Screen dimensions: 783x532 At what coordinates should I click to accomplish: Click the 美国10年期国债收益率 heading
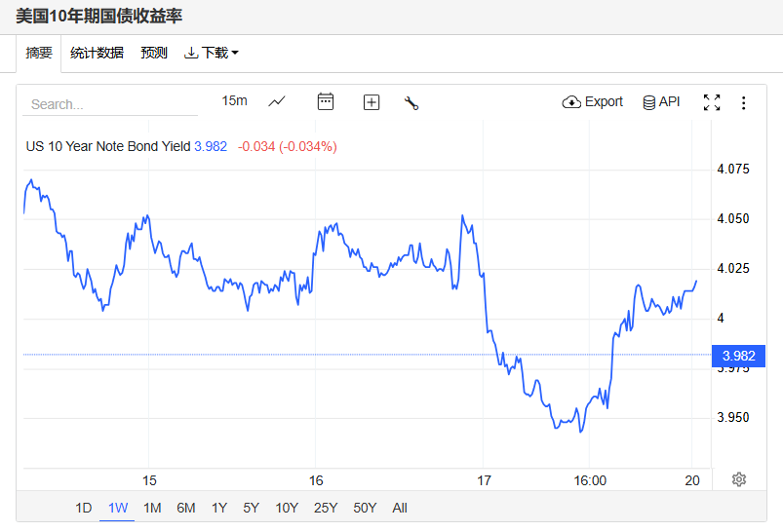point(98,16)
